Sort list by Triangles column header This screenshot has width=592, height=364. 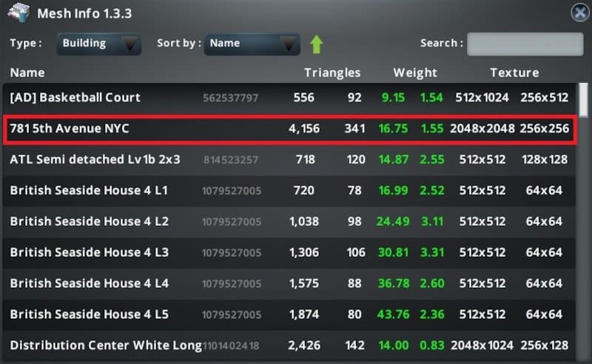(332, 73)
